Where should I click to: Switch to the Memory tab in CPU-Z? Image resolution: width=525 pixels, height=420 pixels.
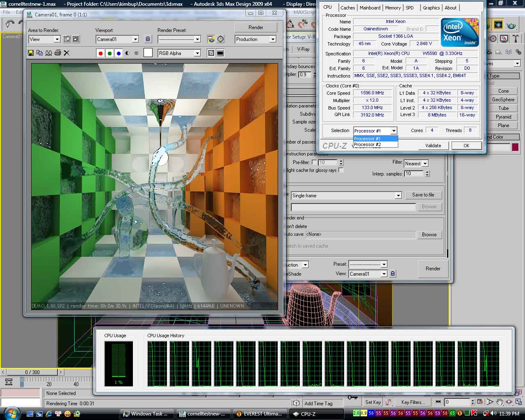tap(393, 8)
